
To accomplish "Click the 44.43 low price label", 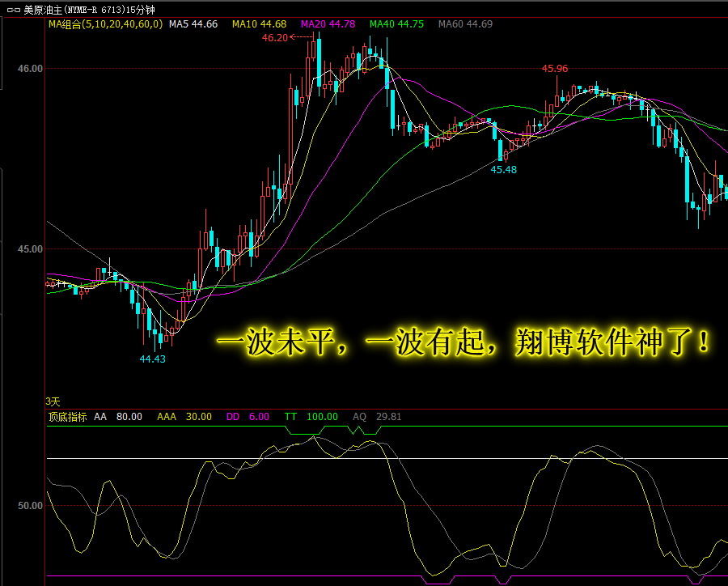I will click(153, 359).
